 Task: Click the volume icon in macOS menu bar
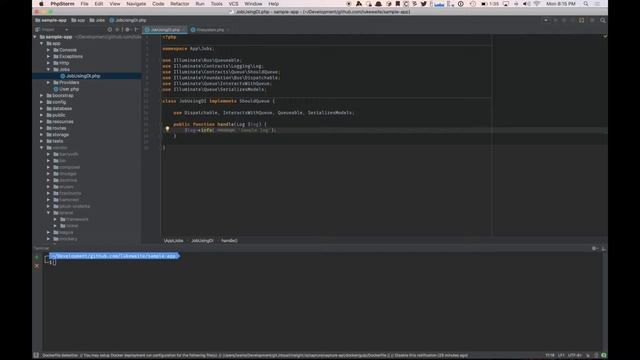526,4
